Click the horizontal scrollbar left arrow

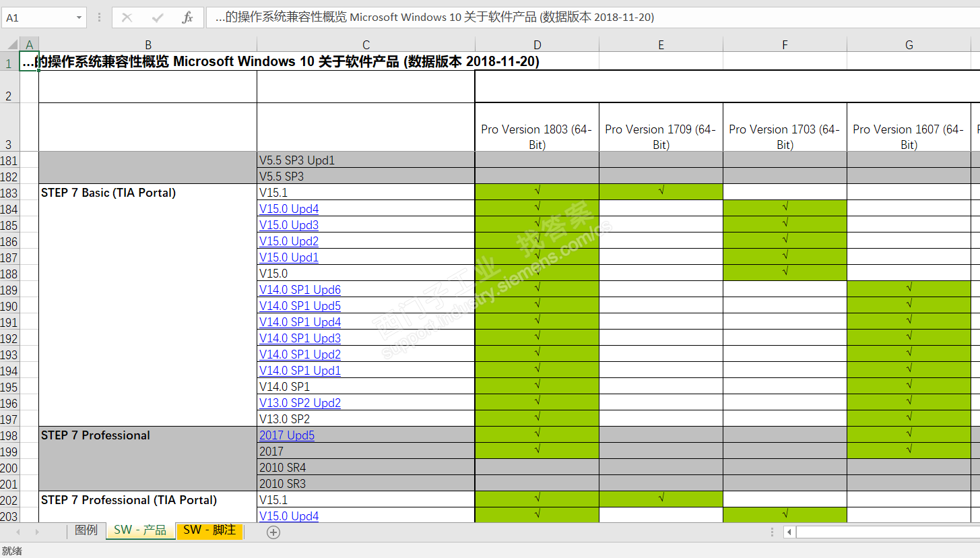click(789, 532)
